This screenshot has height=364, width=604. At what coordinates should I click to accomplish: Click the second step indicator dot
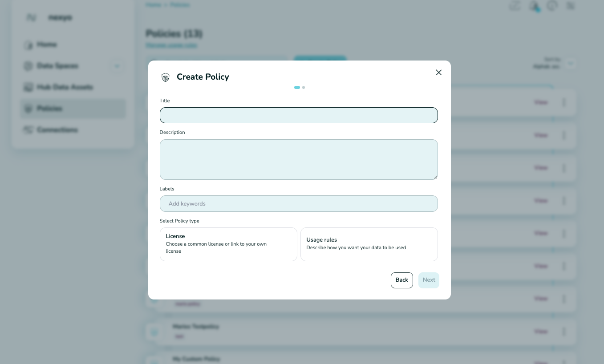point(304,87)
